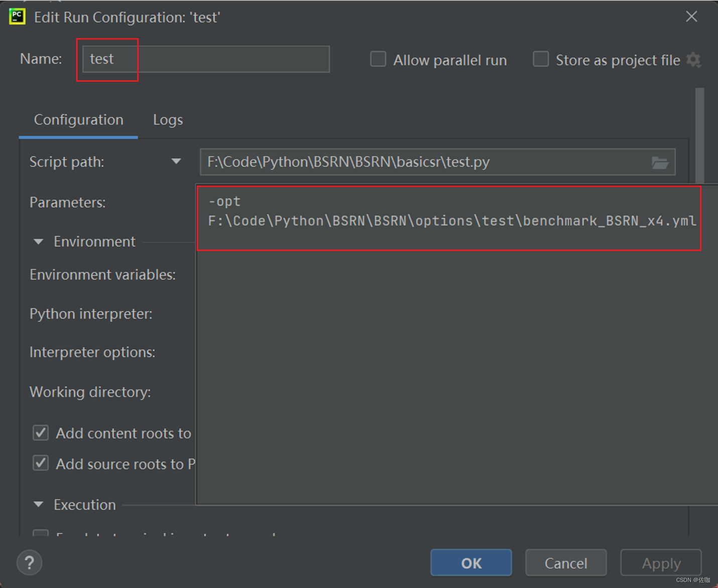Toggle Store as project file checkbox
The width and height of the screenshot is (718, 588).
click(x=541, y=59)
